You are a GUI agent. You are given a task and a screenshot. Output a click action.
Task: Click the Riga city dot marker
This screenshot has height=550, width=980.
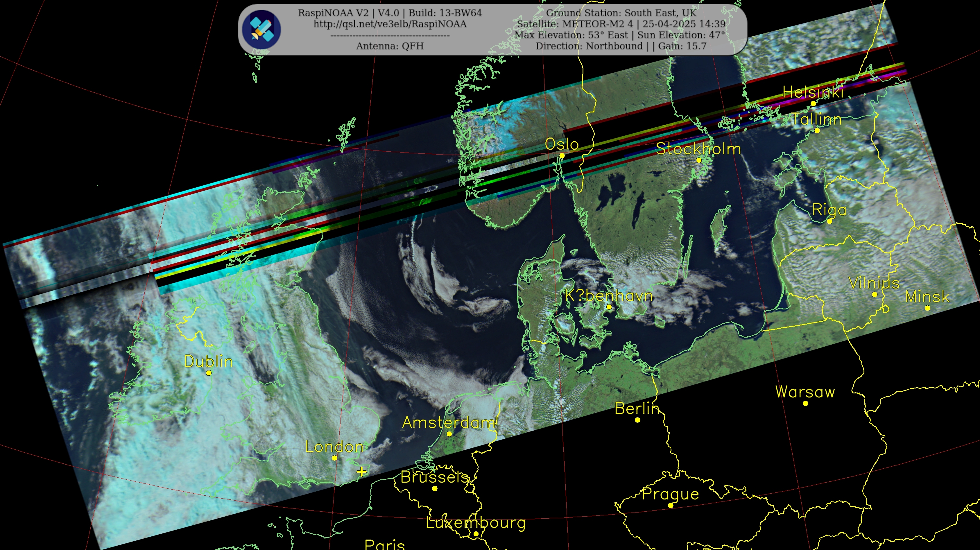point(830,221)
